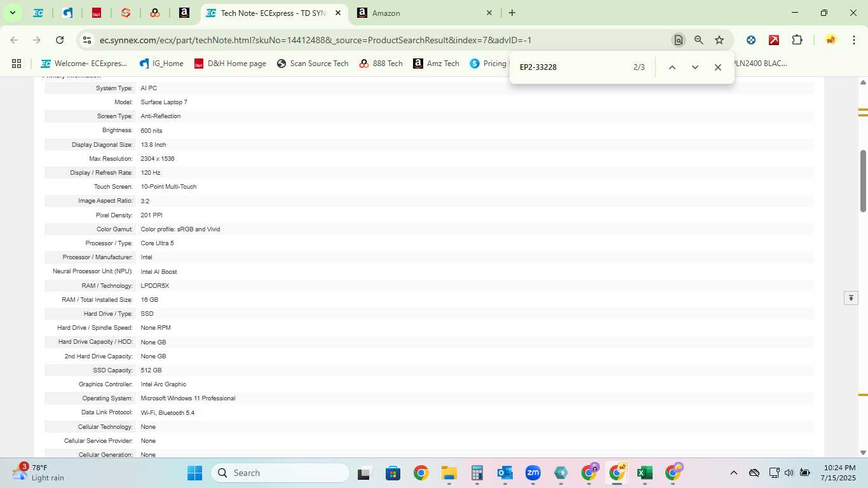Open Scan Source Tech bookmark
The height and width of the screenshot is (488, 868).
pyautogui.click(x=313, y=64)
